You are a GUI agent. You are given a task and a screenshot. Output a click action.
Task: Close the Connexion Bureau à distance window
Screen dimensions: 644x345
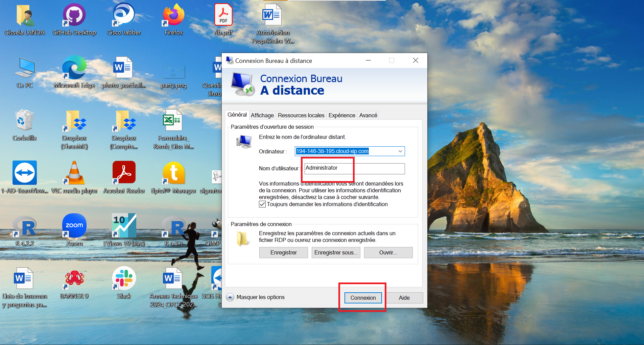416,60
